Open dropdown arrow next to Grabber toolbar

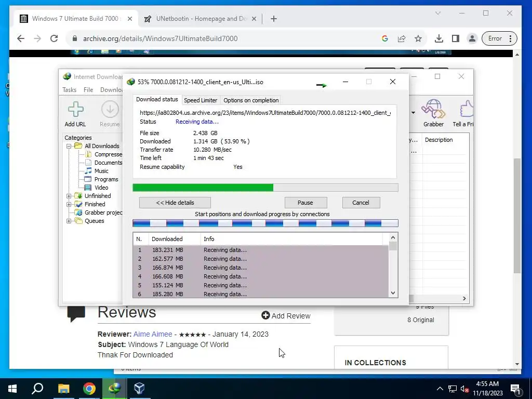point(413,113)
